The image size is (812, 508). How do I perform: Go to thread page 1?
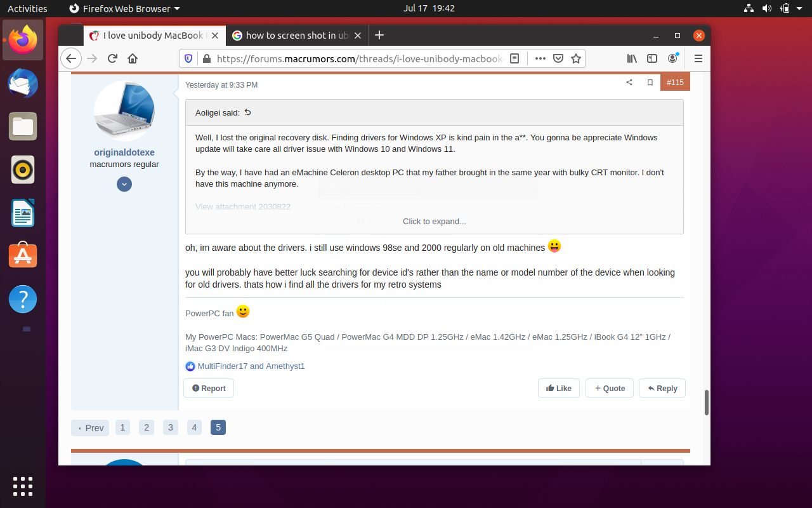pos(122,427)
